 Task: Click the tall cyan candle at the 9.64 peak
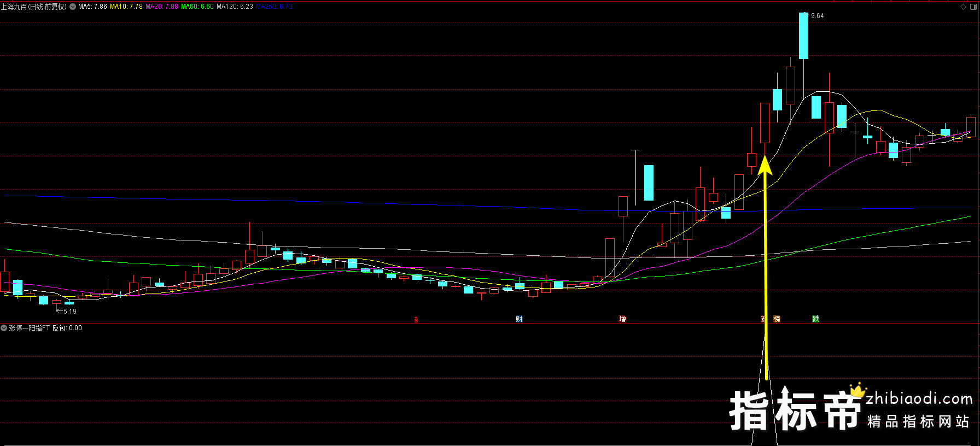tap(803, 36)
